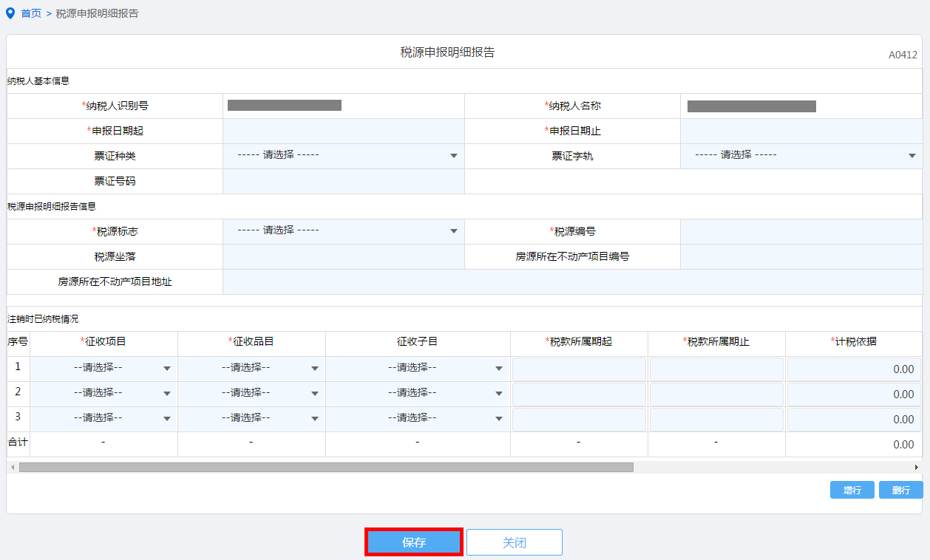The width and height of the screenshot is (930, 560).
Task: Select 征收项目 dropdown in row 1
Action: (103, 369)
